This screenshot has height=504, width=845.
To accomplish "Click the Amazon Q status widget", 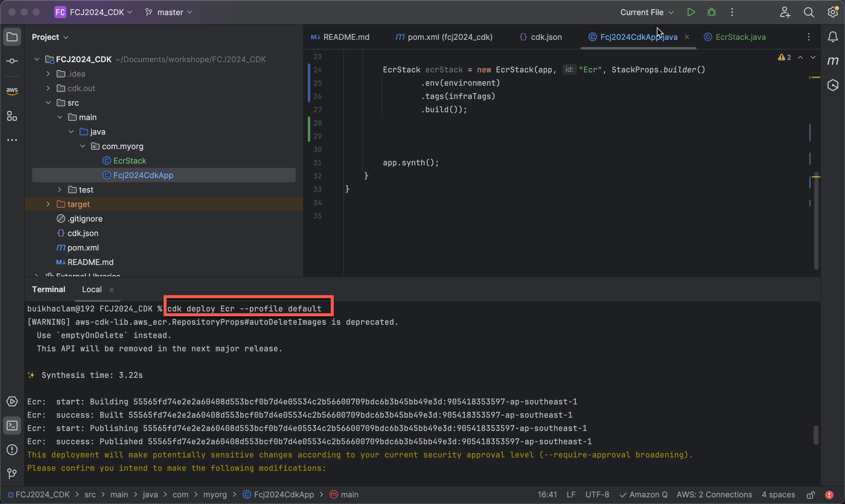I will pos(643,494).
